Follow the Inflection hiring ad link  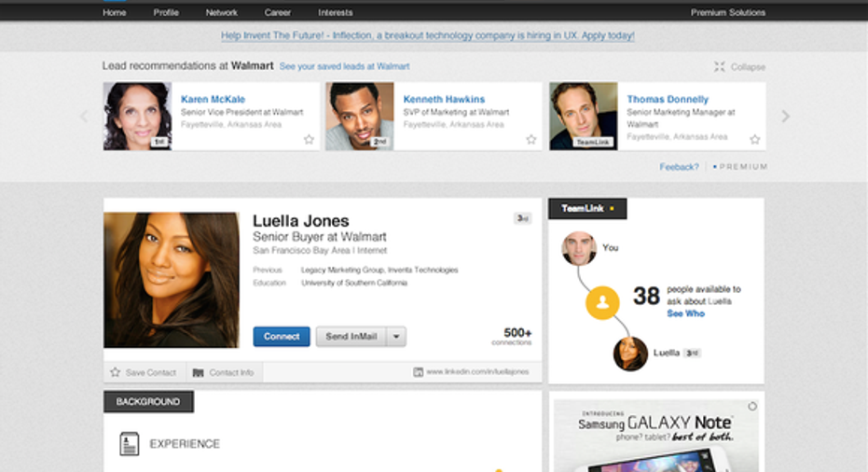click(427, 35)
